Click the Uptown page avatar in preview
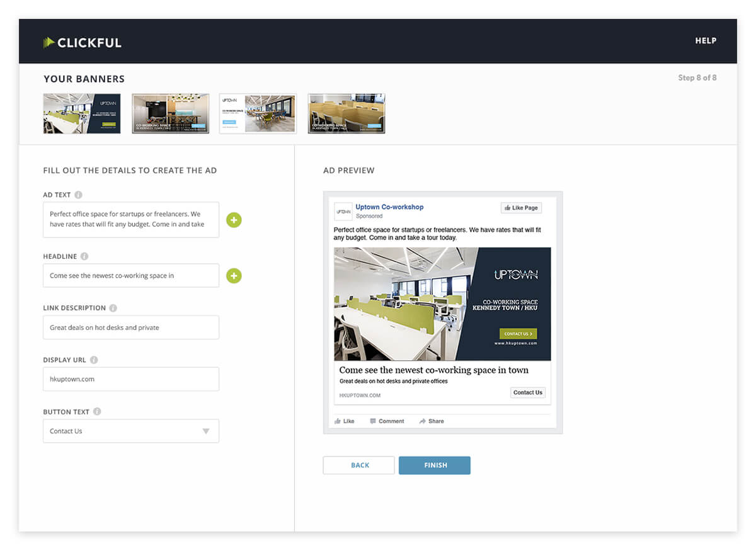 point(343,212)
